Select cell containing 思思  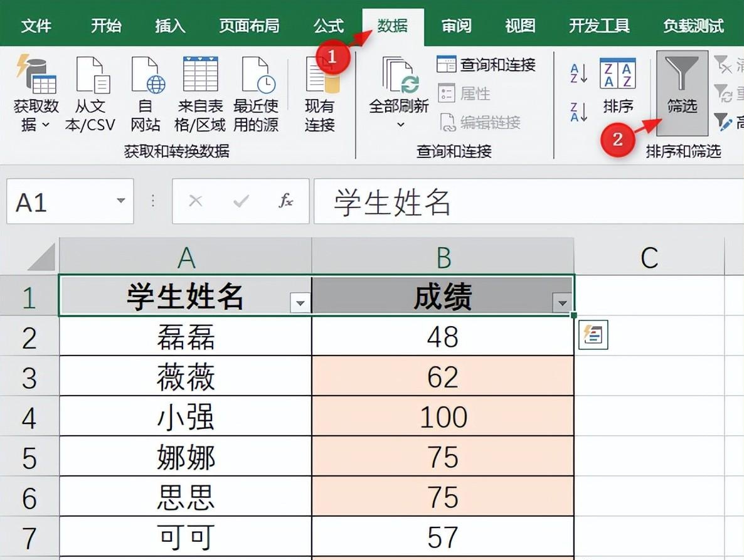[186, 497]
